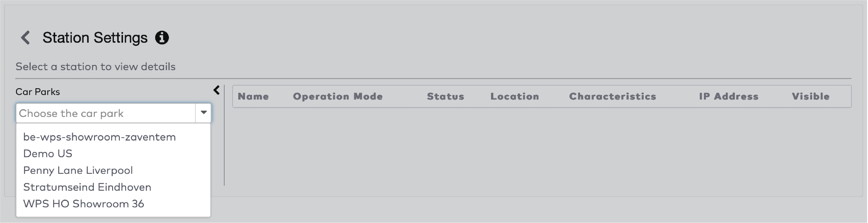The height and width of the screenshot is (223, 868).
Task: Click the Visible column header
Action: pyautogui.click(x=811, y=96)
